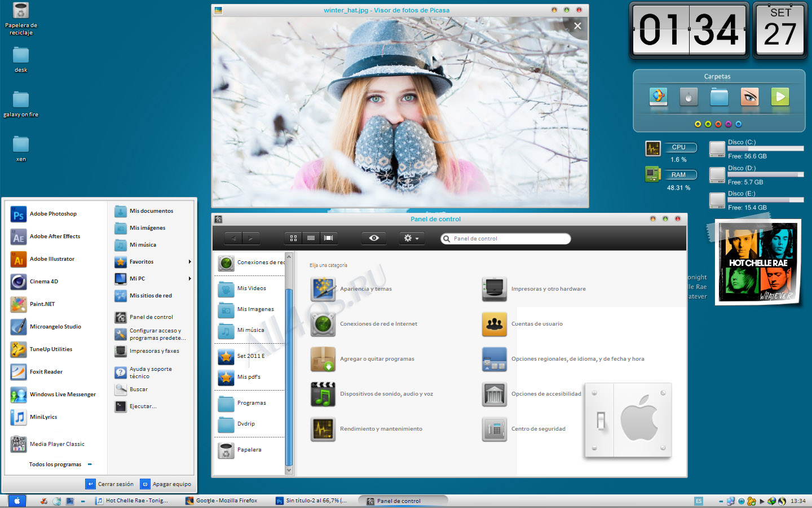Click the Cerrar sesión button
812x508 pixels.
click(x=110, y=484)
